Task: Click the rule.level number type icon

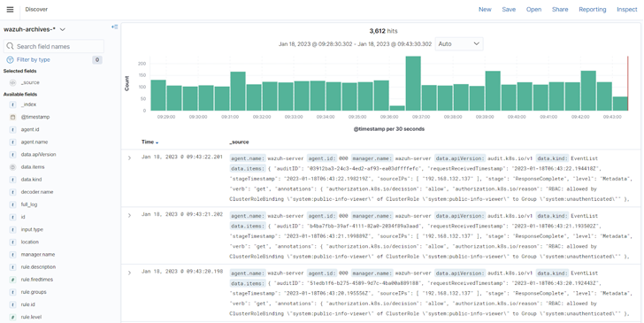Action: tap(12, 317)
